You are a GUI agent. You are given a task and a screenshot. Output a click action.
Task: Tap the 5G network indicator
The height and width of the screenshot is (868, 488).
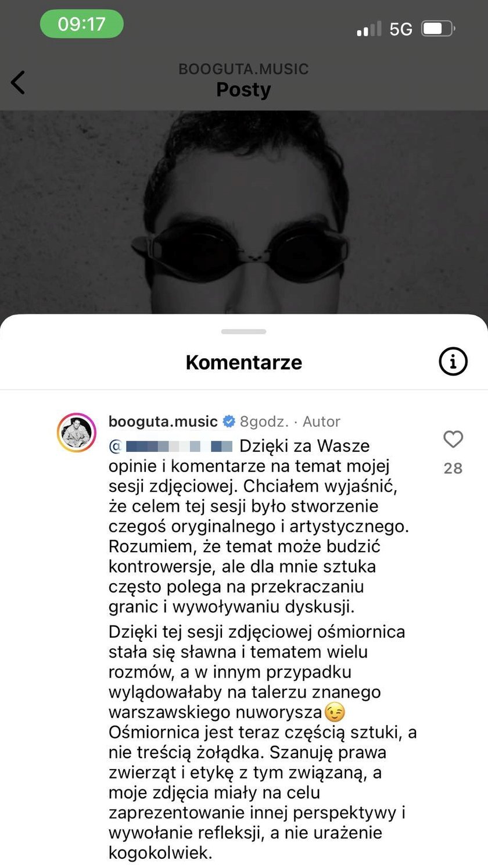pos(401,29)
